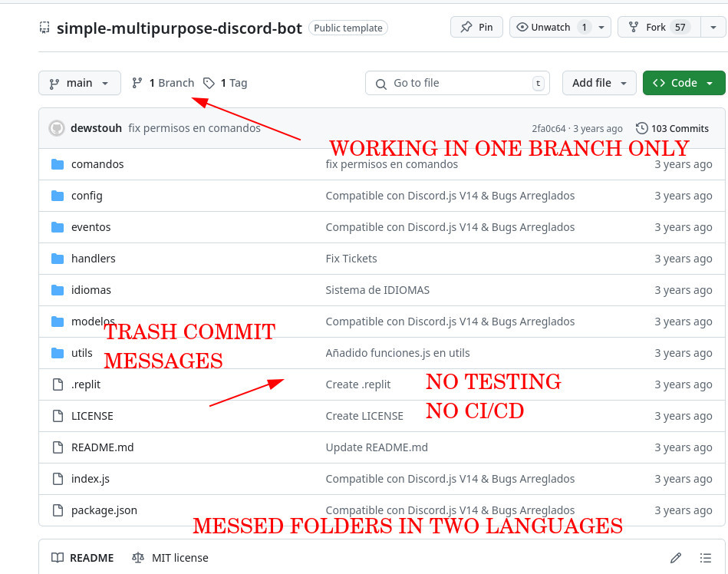This screenshot has width=728, height=574.
Task: Click the folder icon for config
Action: tap(58, 196)
